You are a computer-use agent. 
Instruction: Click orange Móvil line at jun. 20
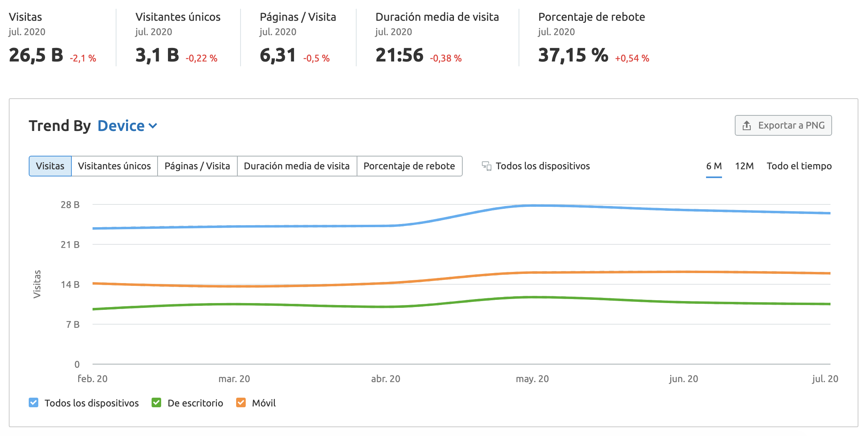(684, 272)
